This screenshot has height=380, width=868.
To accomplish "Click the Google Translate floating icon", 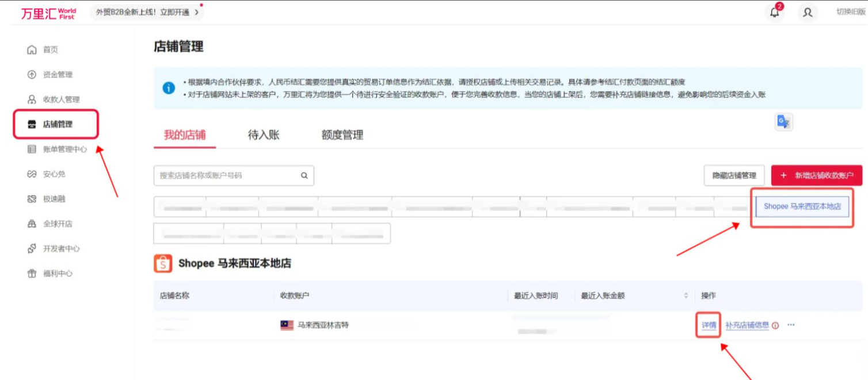I will (783, 121).
